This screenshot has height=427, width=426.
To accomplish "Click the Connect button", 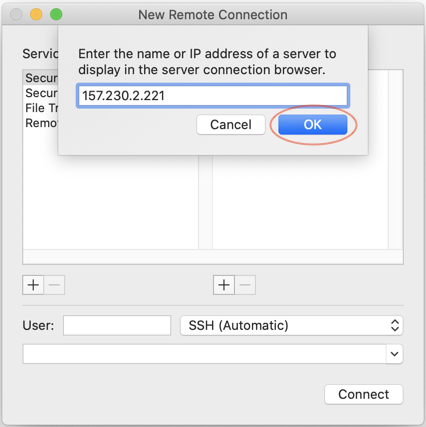I will coord(363,394).
